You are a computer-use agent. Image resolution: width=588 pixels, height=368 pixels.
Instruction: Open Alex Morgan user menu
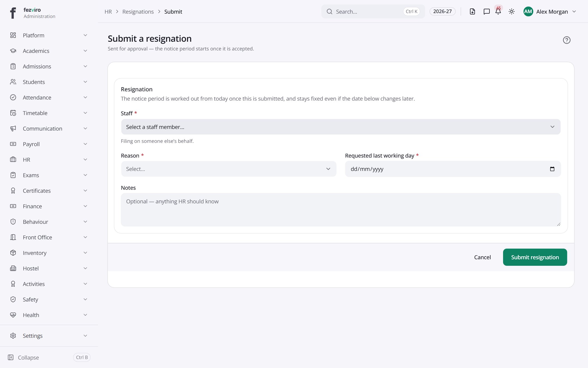coord(550,11)
